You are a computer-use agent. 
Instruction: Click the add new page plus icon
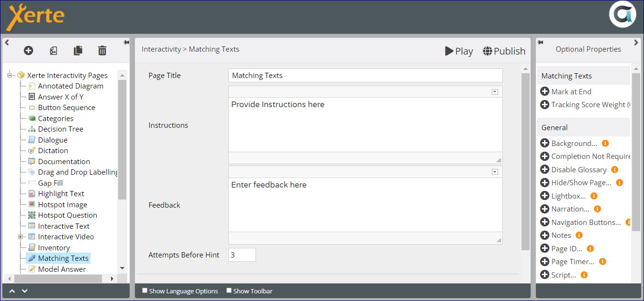pos(28,51)
